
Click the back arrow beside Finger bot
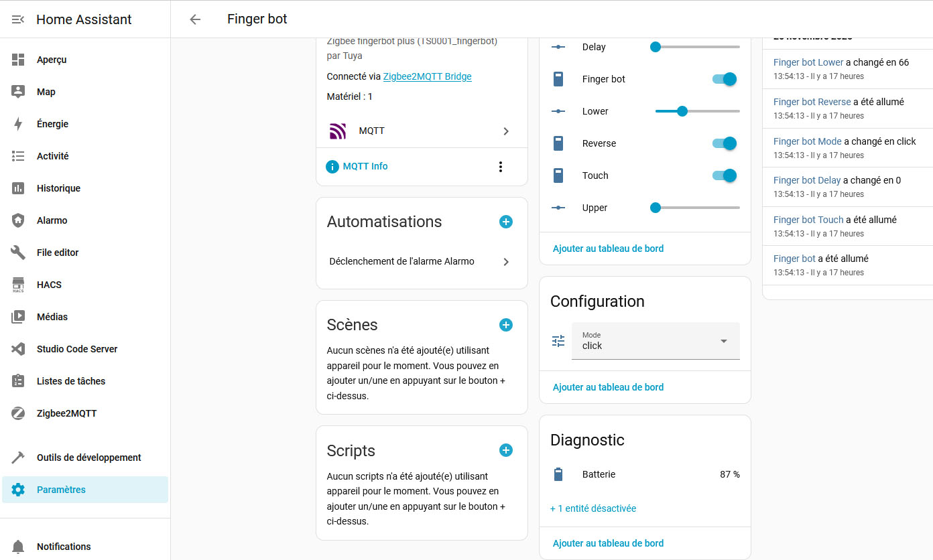point(195,19)
